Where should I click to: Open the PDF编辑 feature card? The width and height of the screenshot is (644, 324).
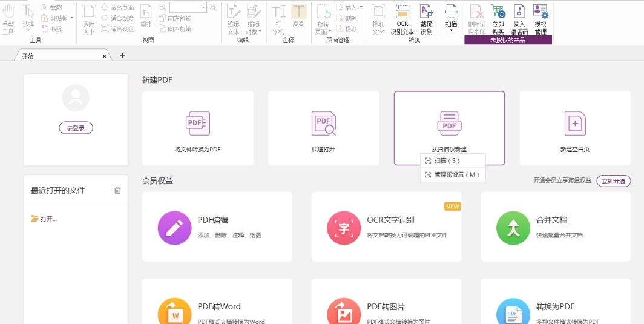pos(217,226)
